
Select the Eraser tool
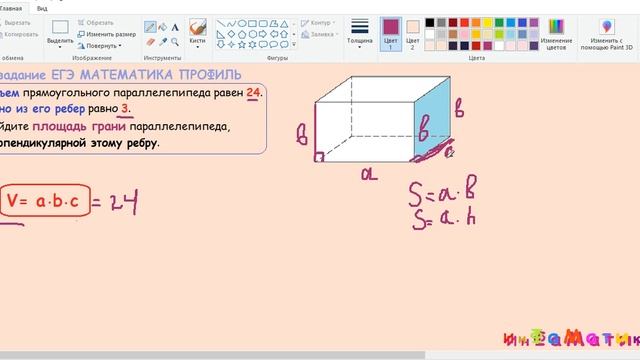point(150,42)
